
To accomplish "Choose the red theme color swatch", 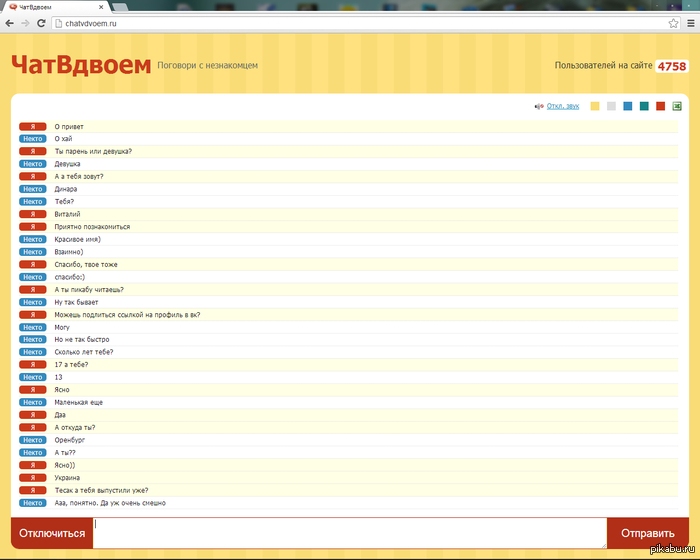I will (x=660, y=106).
